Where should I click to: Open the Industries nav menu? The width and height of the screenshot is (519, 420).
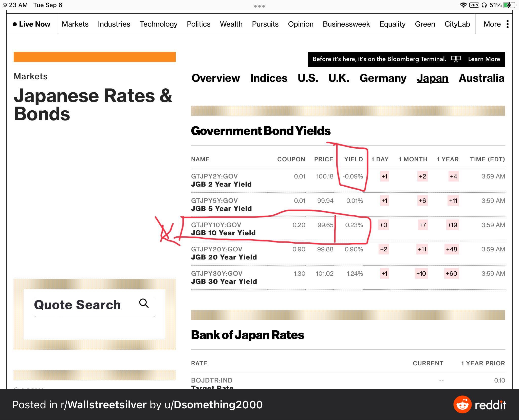(114, 24)
